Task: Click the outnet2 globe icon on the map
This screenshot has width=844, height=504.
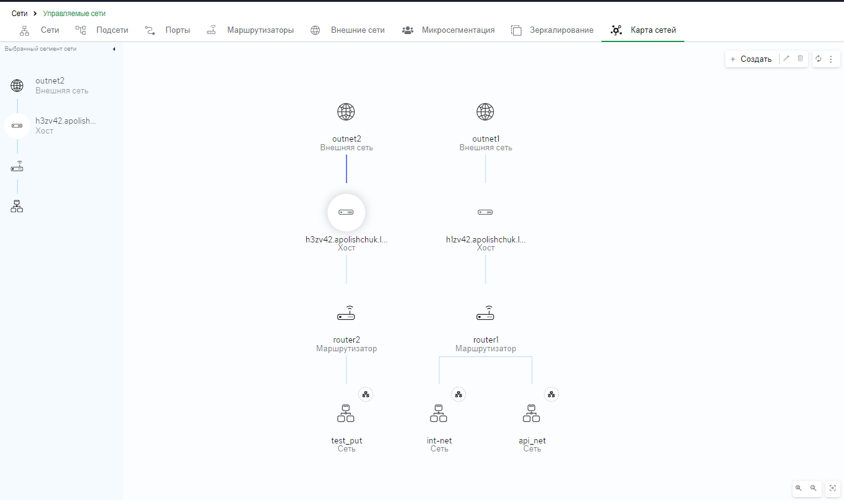Action: pos(346,112)
